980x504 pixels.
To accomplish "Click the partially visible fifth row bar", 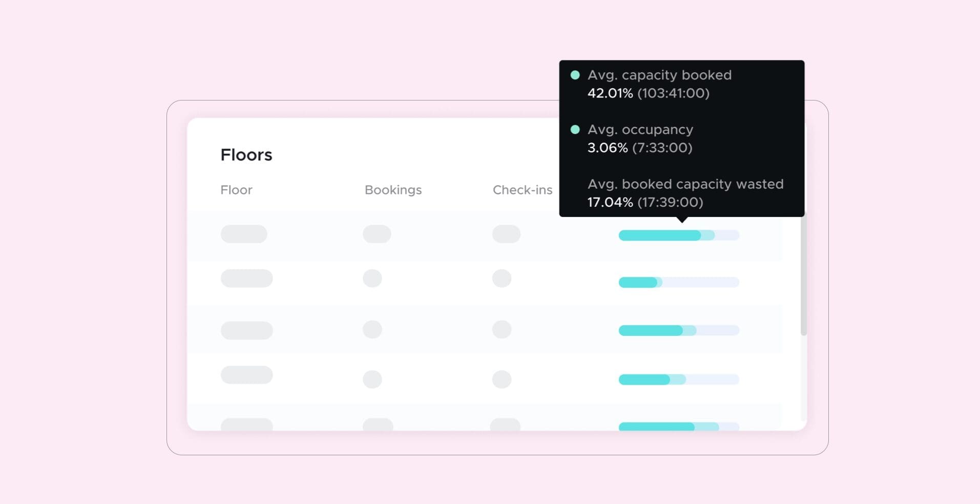I will (x=678, y=427).
